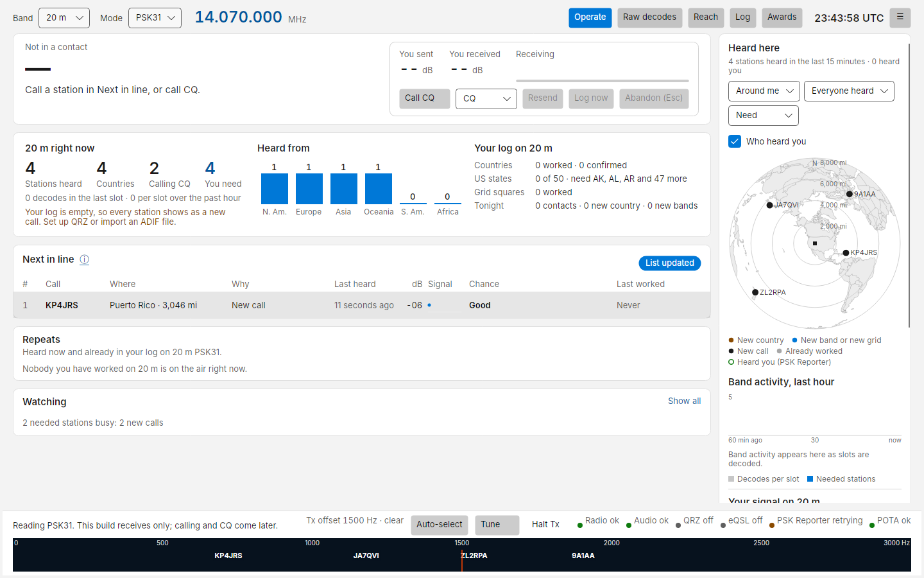Click the Receiving progress bar
924x578 pixels.
(x=603, y=81)
